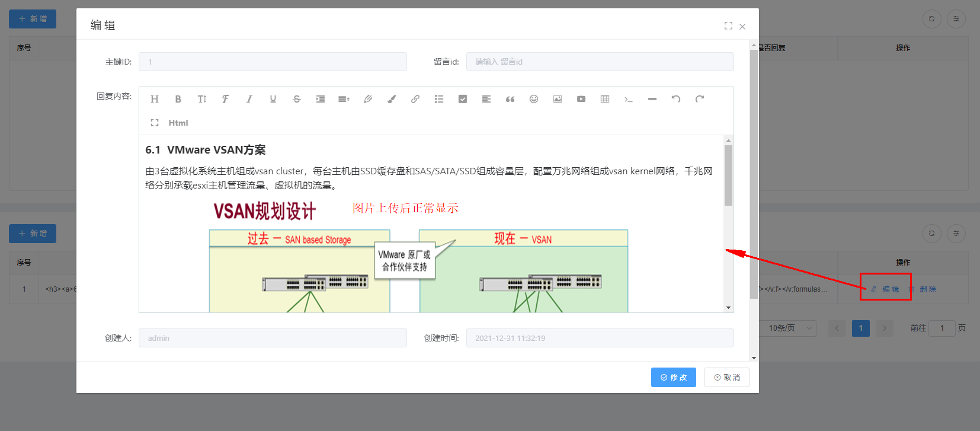The height and width of the screenshot is (431, 980).
Task: Toggle strikethrough formatting
Action: click(297, 99)
